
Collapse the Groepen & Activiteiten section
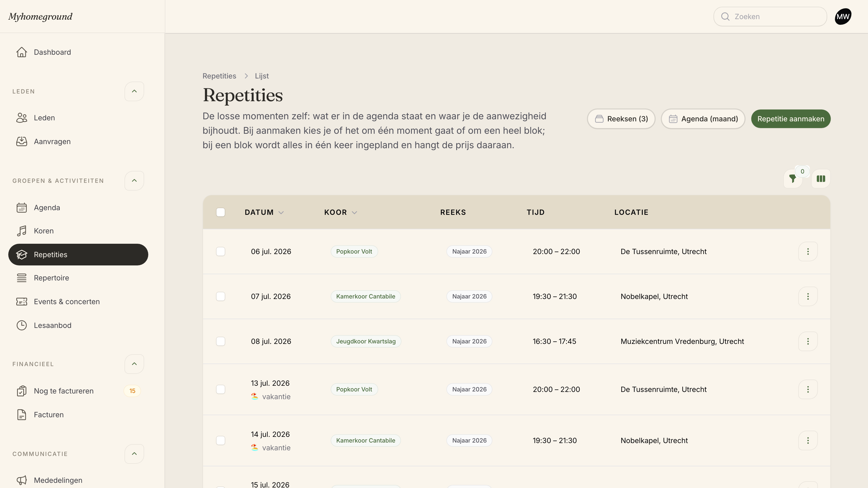click(x=134, y=180)
